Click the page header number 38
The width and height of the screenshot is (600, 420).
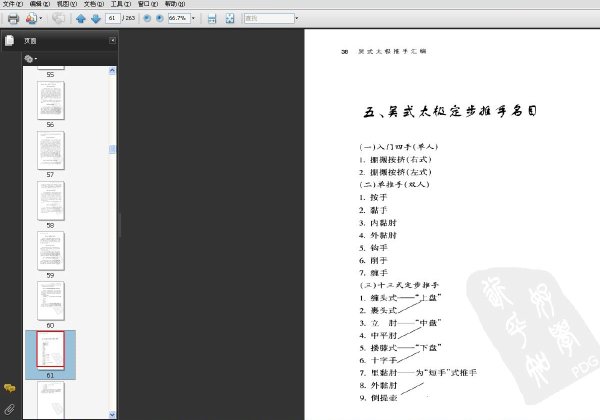tap(344, 52)
